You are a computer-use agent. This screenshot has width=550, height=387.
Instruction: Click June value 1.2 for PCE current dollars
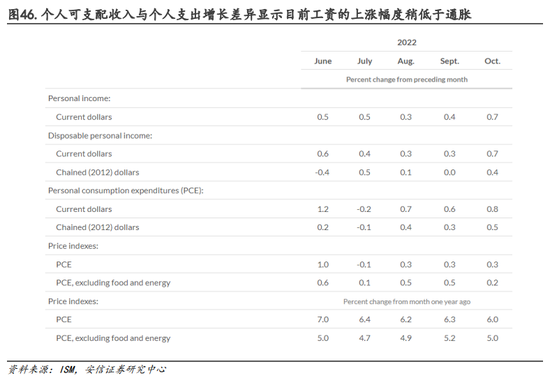[323, 209]
